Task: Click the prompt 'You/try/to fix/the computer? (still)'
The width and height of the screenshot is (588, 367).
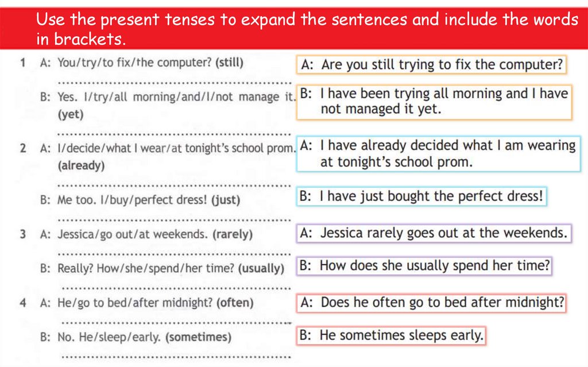Action: click(x=150, y=63)
